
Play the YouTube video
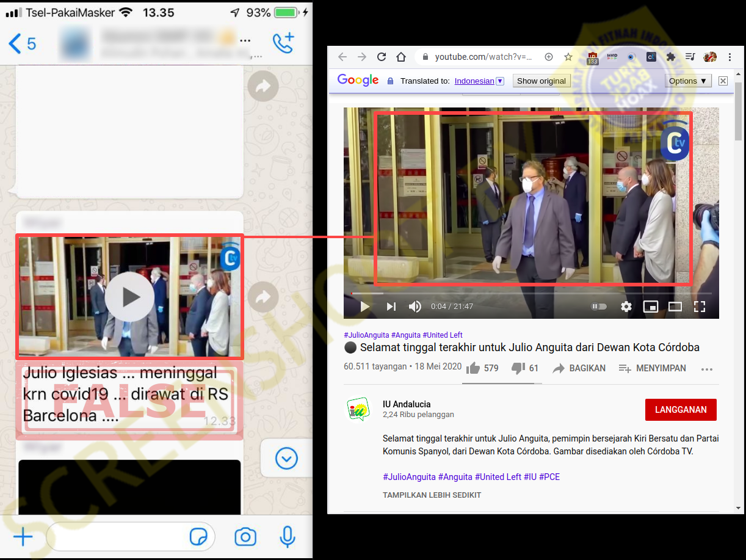click(x=364, y=307)
